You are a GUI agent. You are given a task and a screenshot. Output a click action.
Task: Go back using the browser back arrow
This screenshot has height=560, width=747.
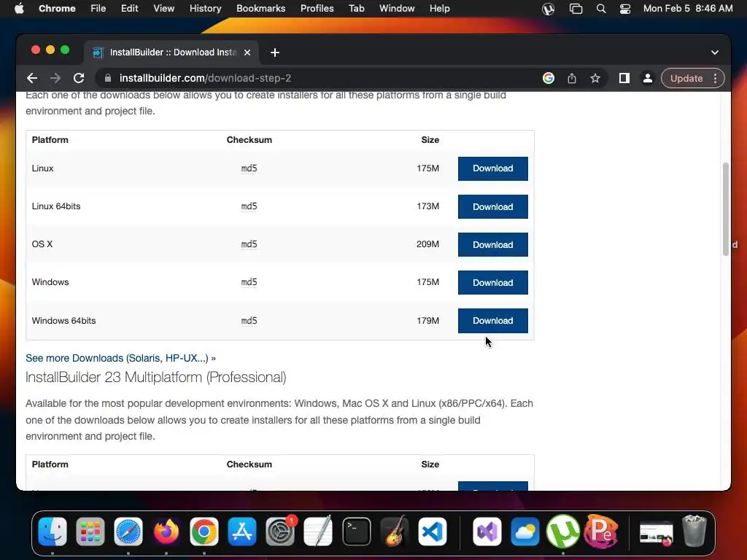32,78
